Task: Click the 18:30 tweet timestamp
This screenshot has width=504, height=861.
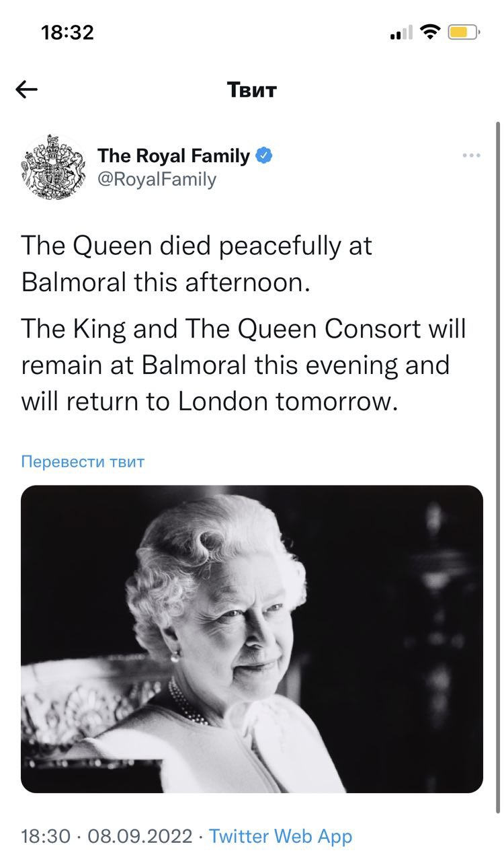Action: [x=46, y=837]
